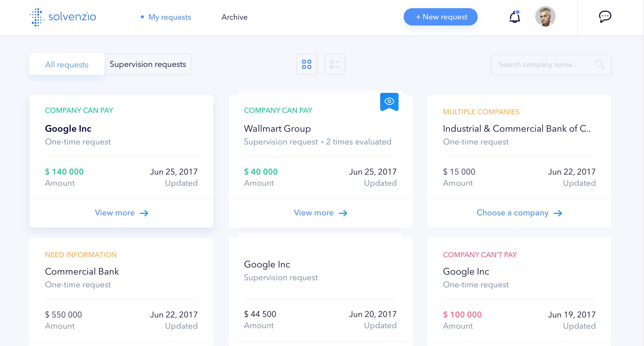This screenshot has height=346, width=644.
Task: Open user profile avatar
Action: pyautogui.click(x=545, y=17)
